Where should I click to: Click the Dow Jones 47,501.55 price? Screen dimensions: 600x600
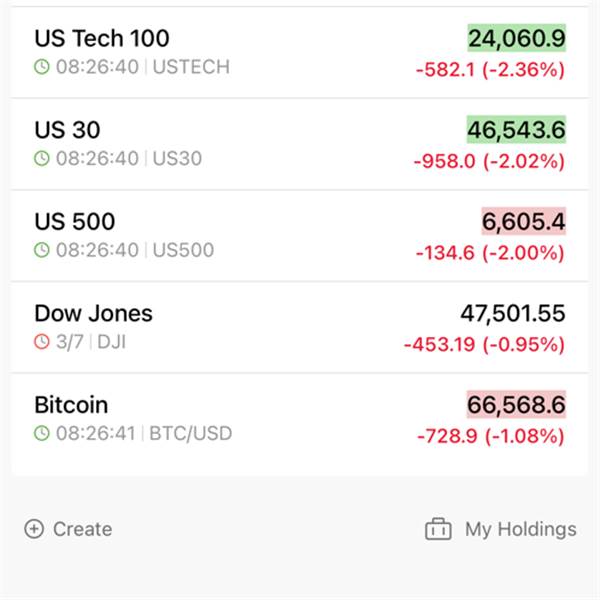point(512,313)
